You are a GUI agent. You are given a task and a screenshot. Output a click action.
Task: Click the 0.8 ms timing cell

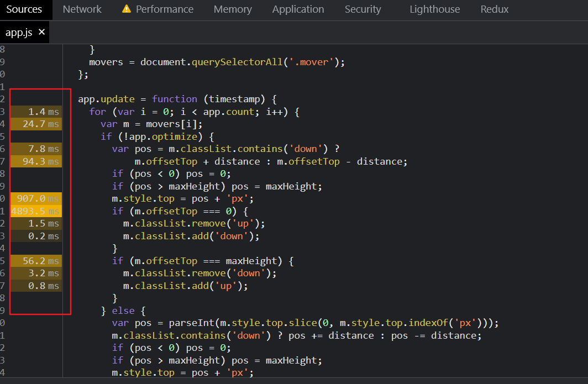point(36,286)
